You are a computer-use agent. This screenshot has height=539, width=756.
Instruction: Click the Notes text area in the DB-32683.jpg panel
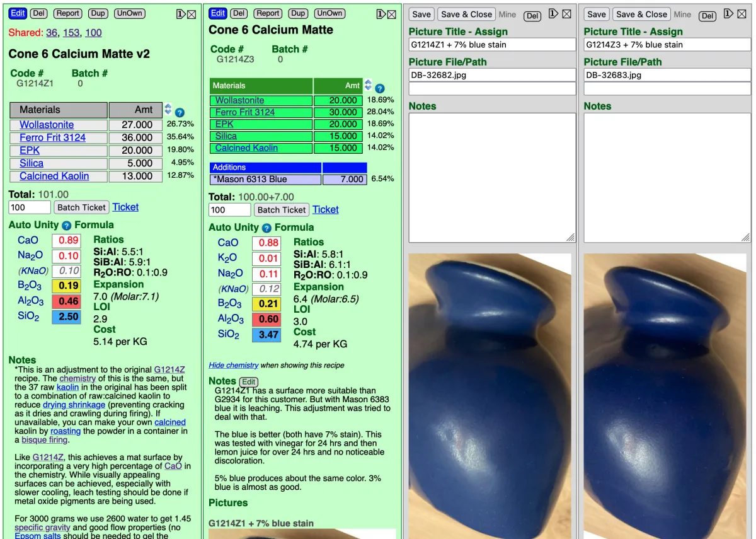click(x=667, y=177)
